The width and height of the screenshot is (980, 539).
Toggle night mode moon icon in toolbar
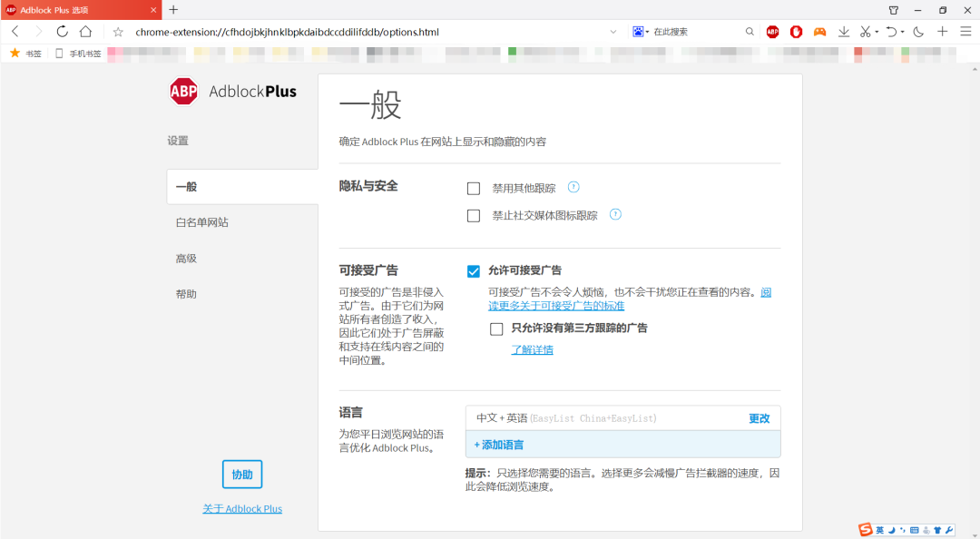click(918, 32)
